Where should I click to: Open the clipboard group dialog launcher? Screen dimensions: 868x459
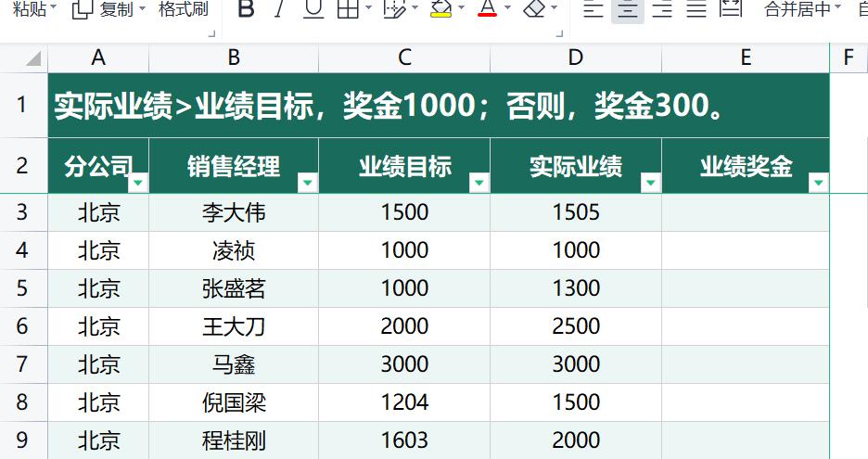tap(211, 33)
